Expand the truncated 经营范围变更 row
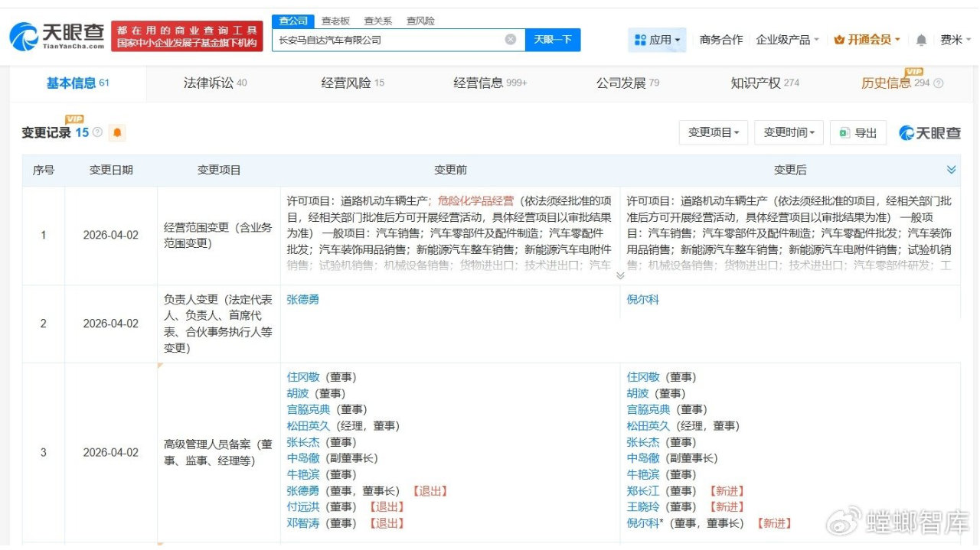The height and width of the screenshot is (550, 980). tap(620, 275)
